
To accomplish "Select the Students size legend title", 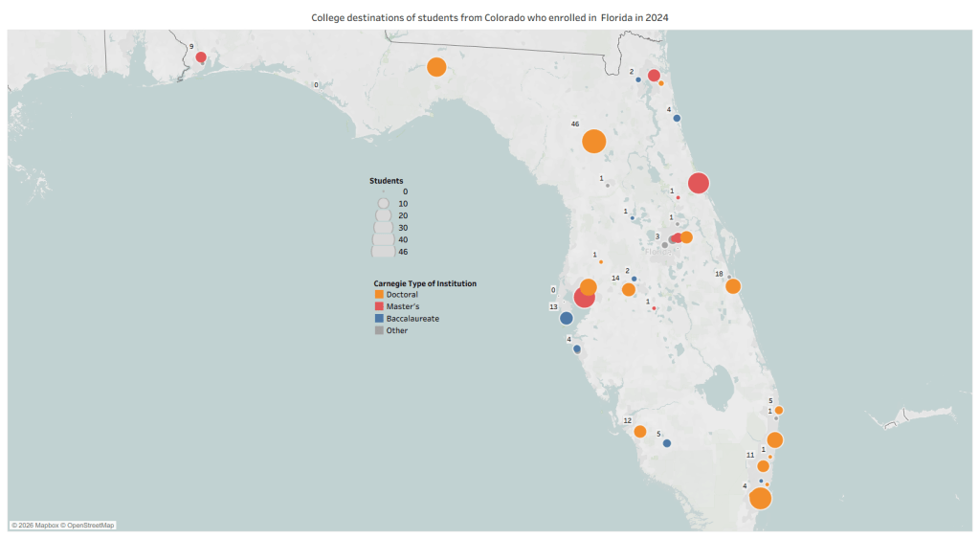I will [x=386, y=181].
